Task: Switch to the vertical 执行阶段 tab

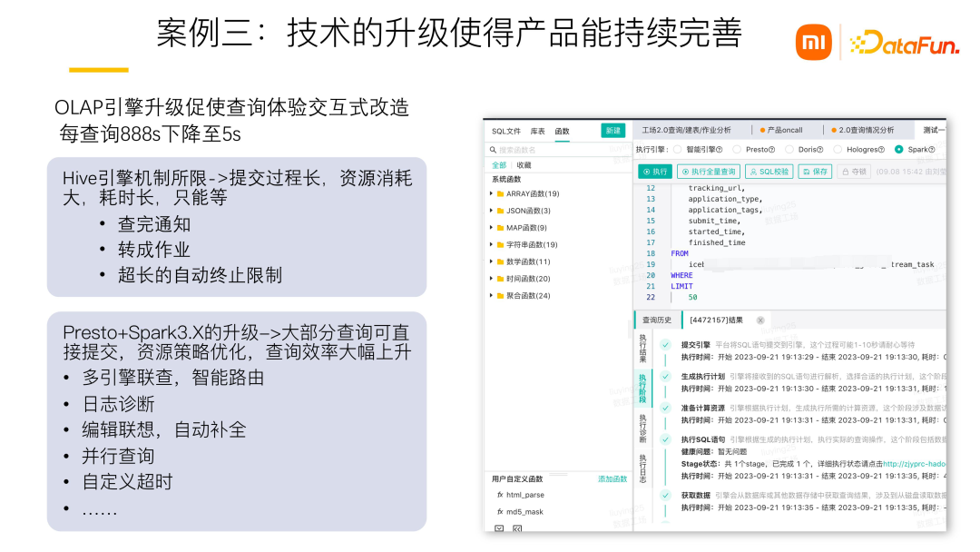Action: 642,389
